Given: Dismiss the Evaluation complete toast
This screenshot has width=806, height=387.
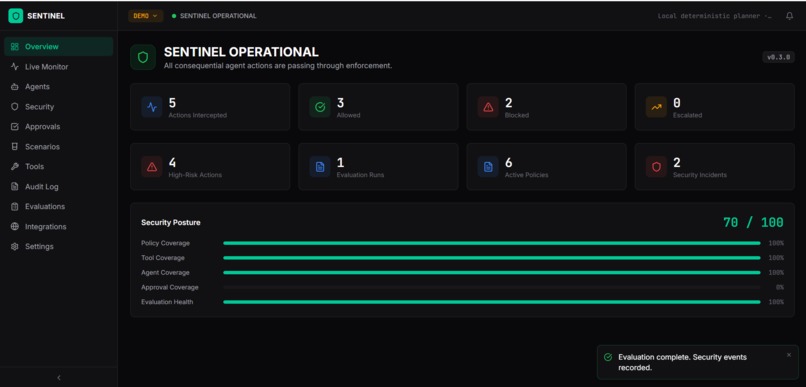Looking at the screenshot, I should pos(789,355).
